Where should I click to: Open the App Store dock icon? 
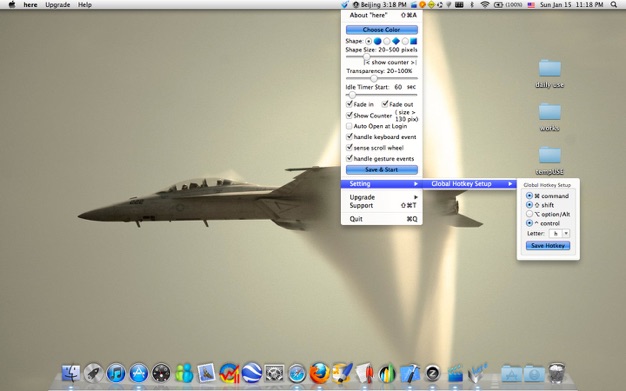pyautogui.click(x=139, y=373)
